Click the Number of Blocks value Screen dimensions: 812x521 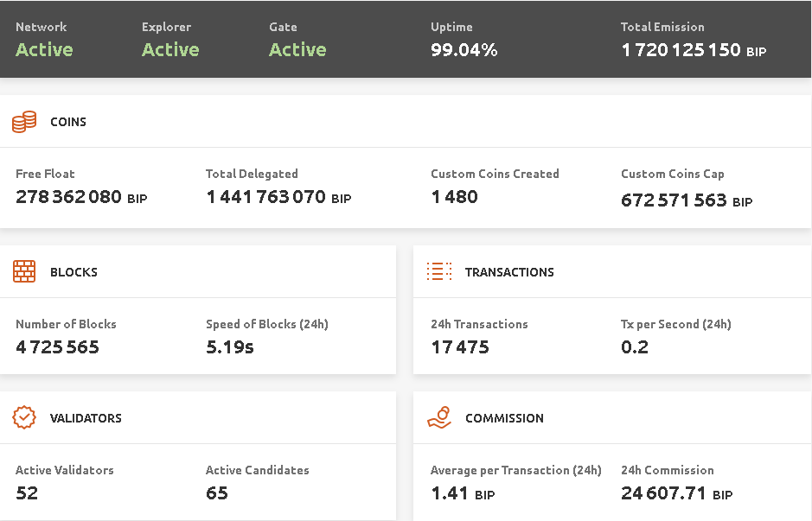tap(57, 347)
